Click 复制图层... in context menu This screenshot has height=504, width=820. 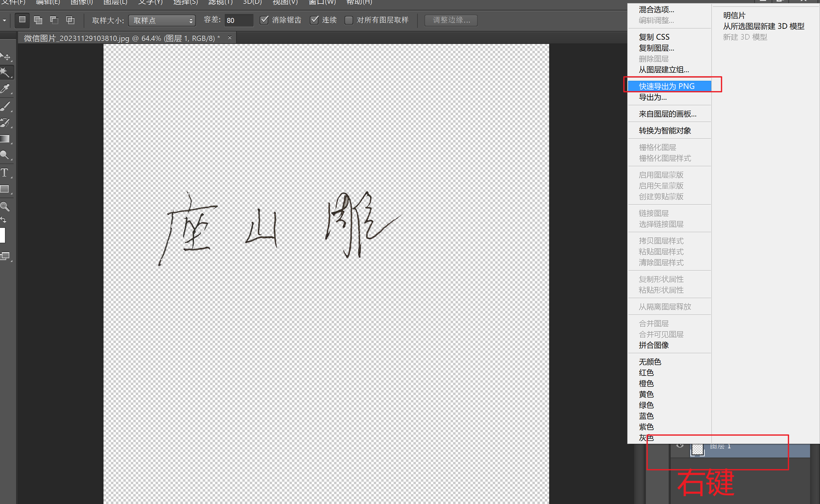(656, 48)
